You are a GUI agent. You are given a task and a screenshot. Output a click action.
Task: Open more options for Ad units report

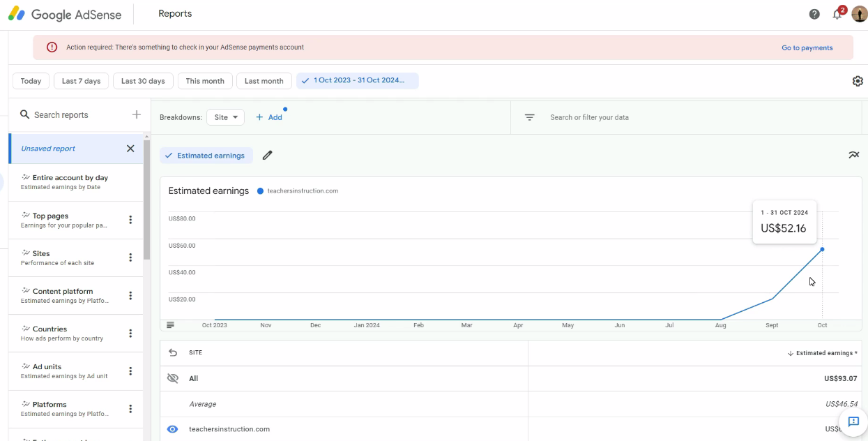[x=130, y=371]
